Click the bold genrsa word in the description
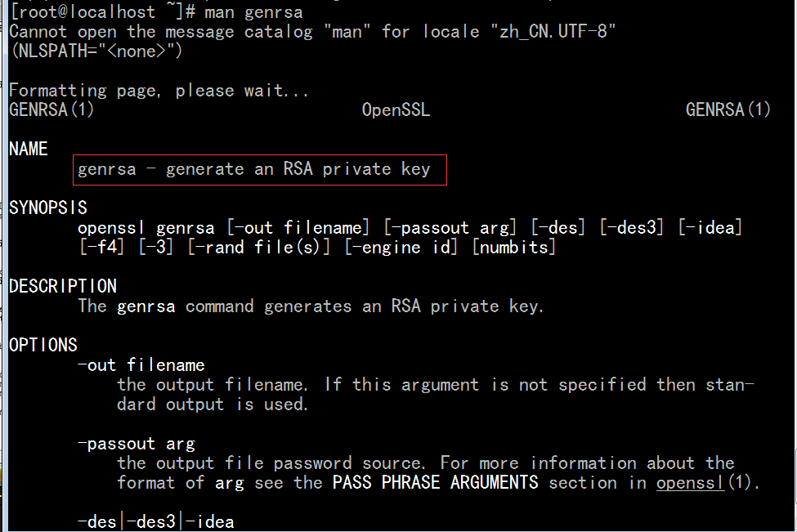The width and height of the screenshot is (797, 532). (x=146, y=307)
